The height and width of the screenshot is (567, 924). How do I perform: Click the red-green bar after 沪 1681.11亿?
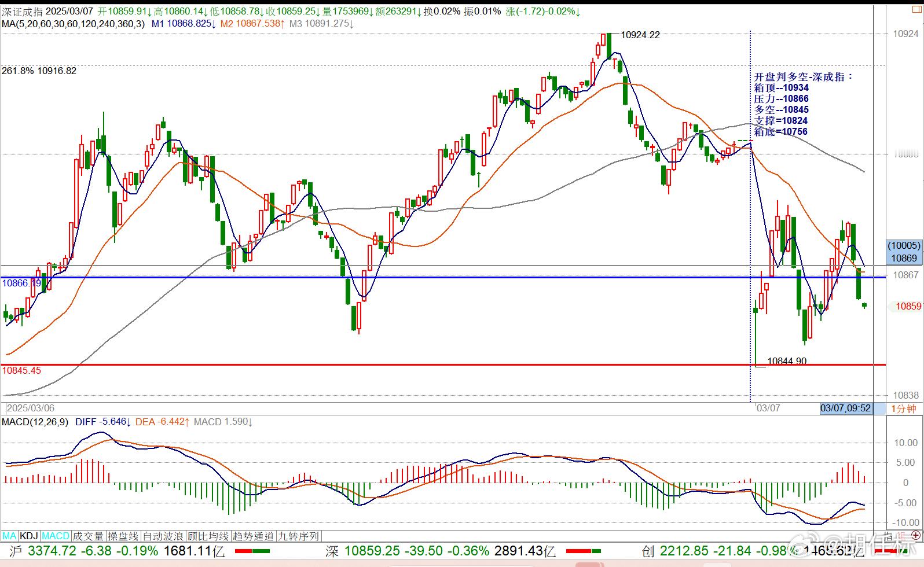[x=252, y=551]
